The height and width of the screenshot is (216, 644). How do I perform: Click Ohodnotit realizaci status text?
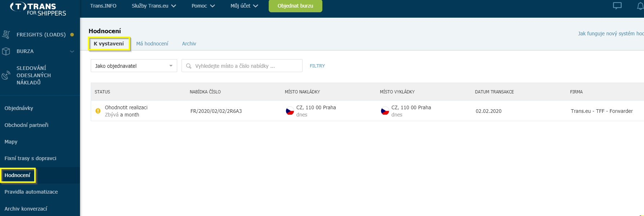pos(126,107)
